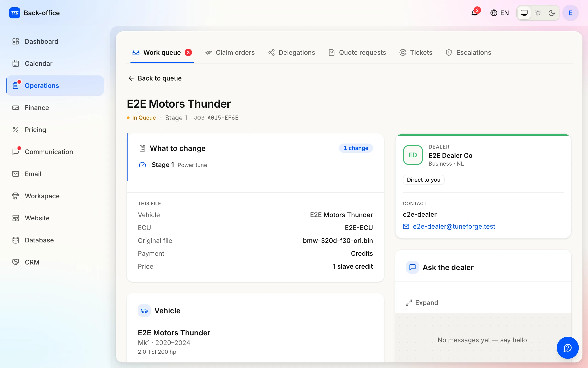Click the What to change clipboard icon
The image size is (588, 368).
tap(142, 148)
